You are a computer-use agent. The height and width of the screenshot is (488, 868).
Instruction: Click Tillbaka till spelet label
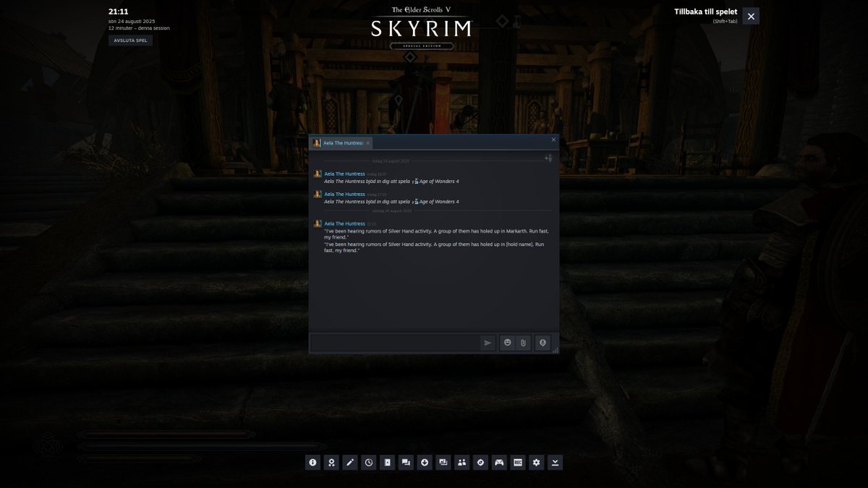(x=706, y=12)
